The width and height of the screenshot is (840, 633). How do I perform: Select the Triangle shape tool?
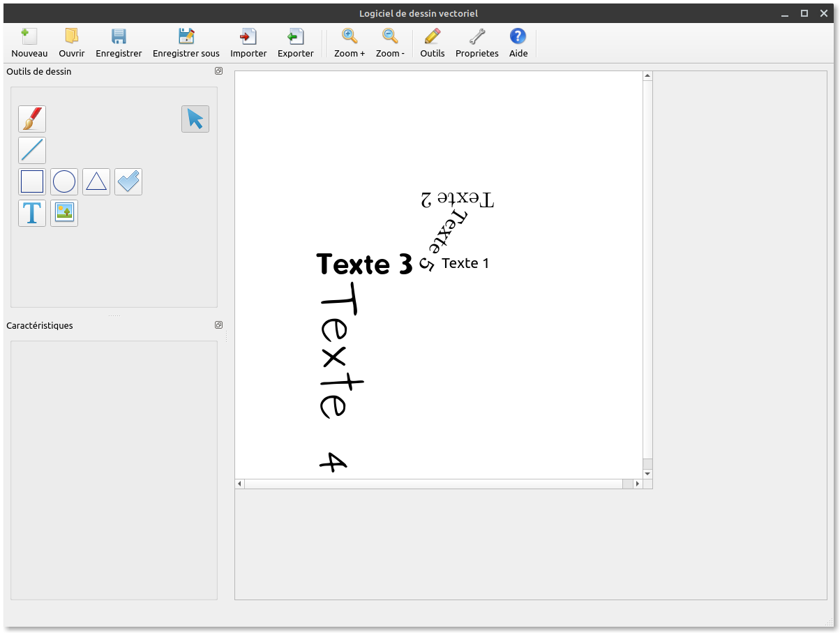click(x=96, y=181)
